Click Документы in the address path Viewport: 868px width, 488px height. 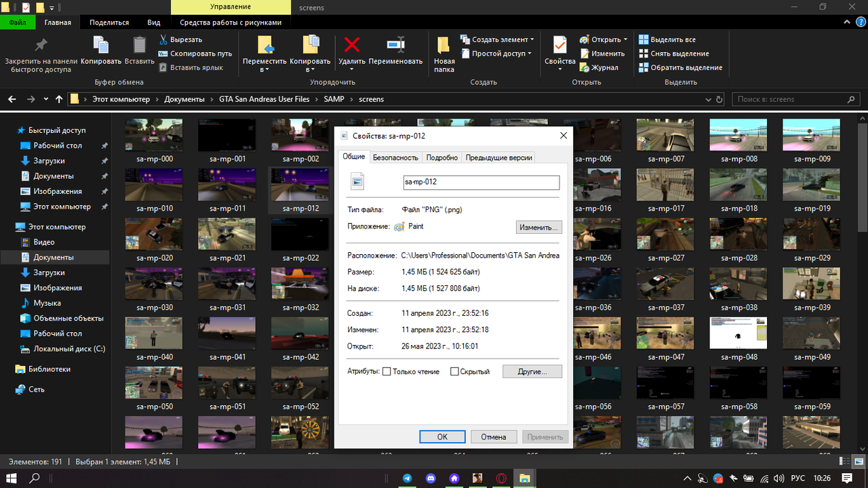pyautogui.click(x=184, y=99)
